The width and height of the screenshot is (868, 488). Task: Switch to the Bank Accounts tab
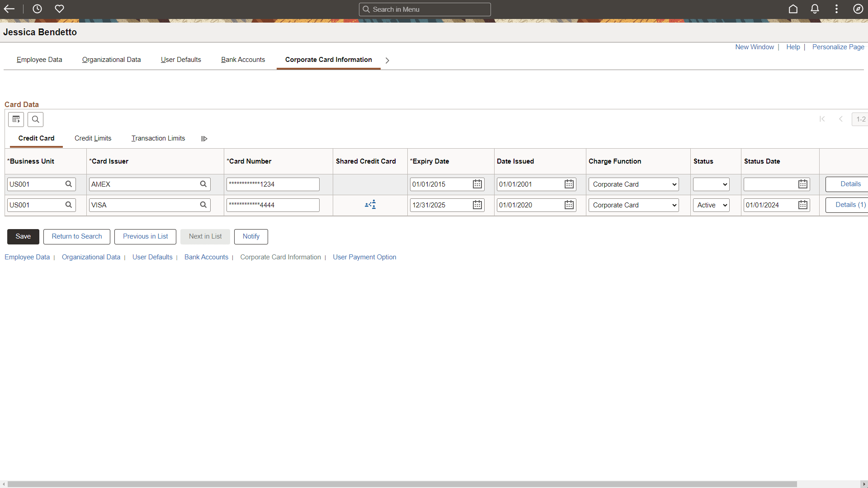243,60
